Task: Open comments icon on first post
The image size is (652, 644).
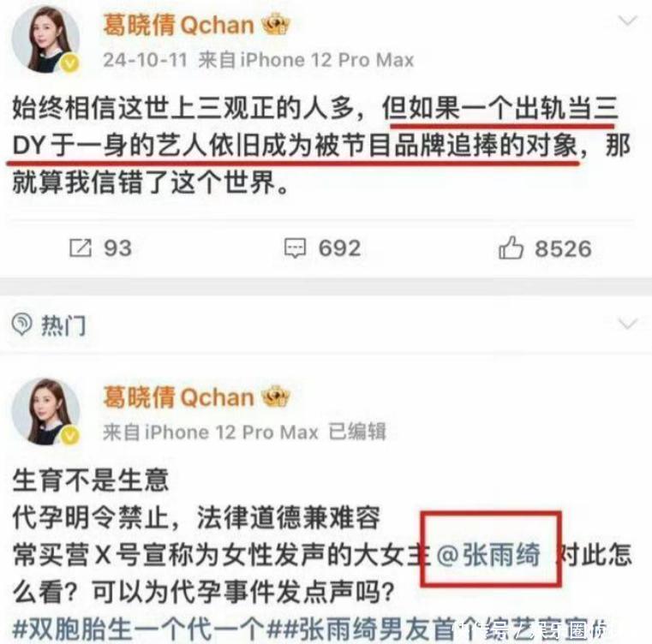Action: pos(295,248)
